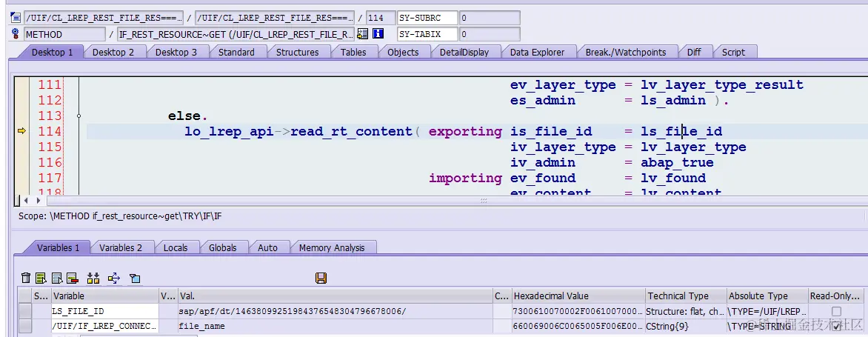
Task: Open the Locals tab
Action: point(176,247)
